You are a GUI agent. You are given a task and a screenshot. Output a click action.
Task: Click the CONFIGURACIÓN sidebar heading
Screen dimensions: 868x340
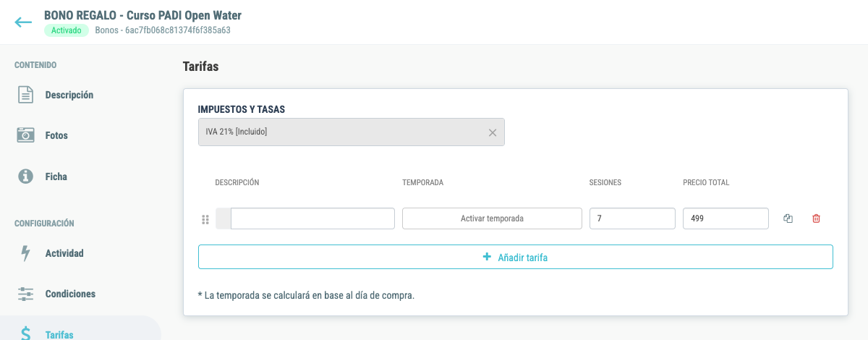tap(44, 224)
